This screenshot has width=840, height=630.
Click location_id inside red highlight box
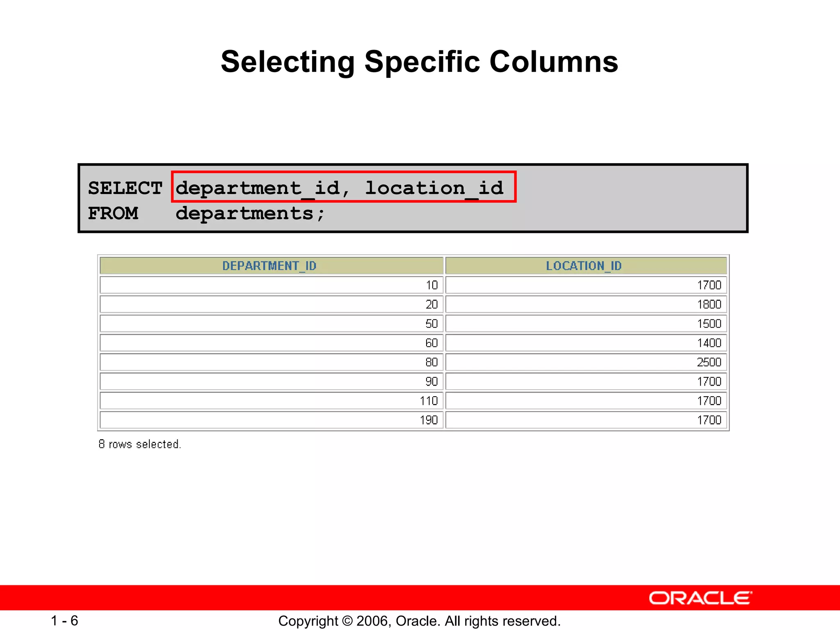pyautogui.click(x=434, y=188)
